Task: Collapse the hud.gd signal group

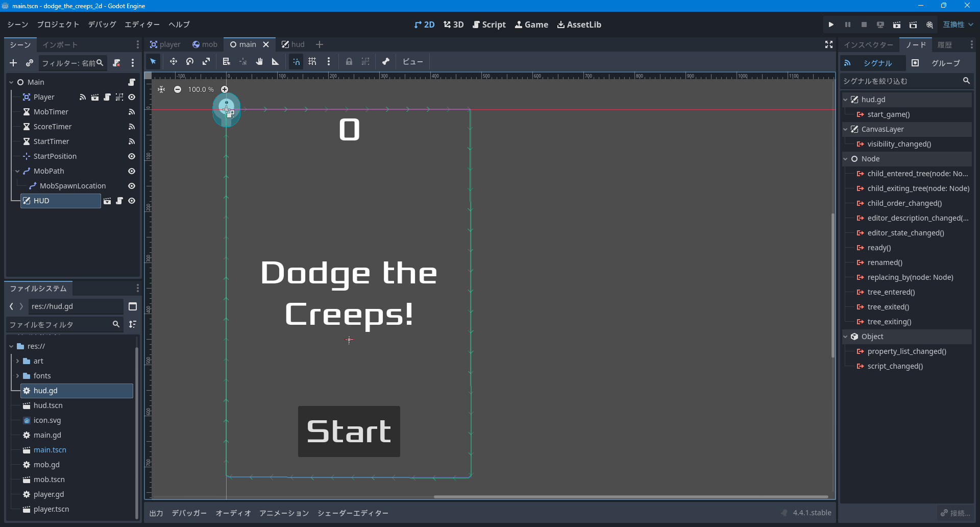Action: click(846, 100)
